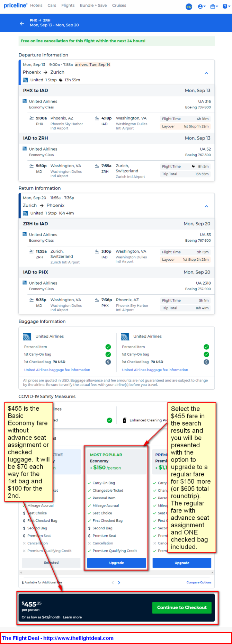
Task: Click right card 1st Checked bag dollar icon
Action: 206,362
